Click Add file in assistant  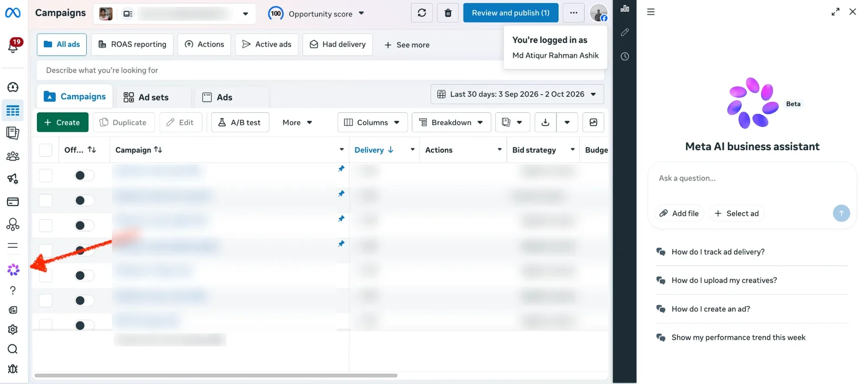[679, 214]
